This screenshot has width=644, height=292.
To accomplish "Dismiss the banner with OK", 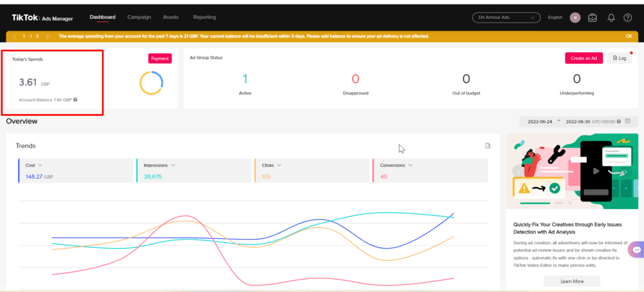I will 629,36.
